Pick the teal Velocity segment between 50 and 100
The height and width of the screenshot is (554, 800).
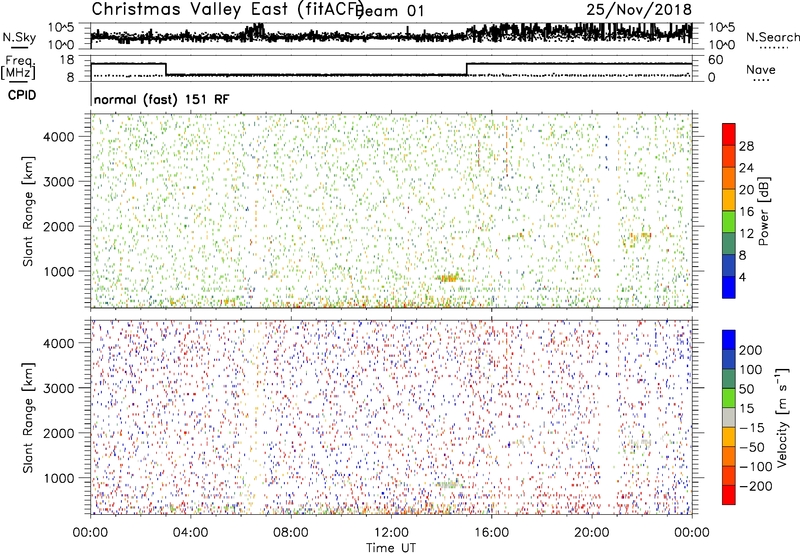pos(729,379)
